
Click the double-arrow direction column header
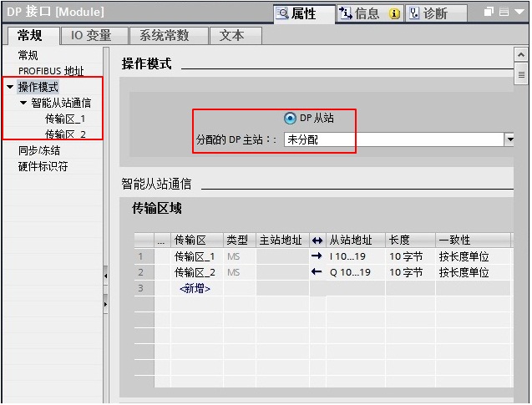click(x=317, y=240)
